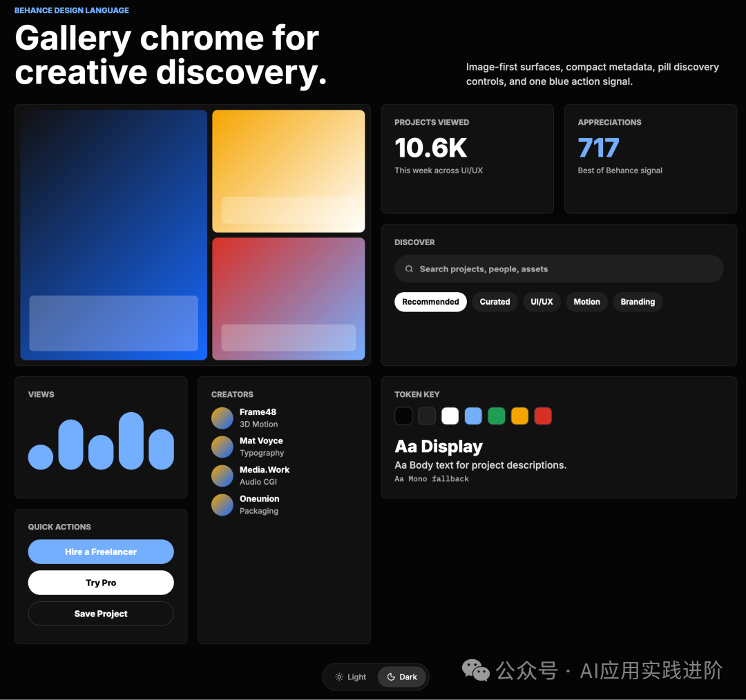The height and width of the screenshot is (700, 746).
Task: Select the UI/UX filter pill
Action: click(542, 302)
